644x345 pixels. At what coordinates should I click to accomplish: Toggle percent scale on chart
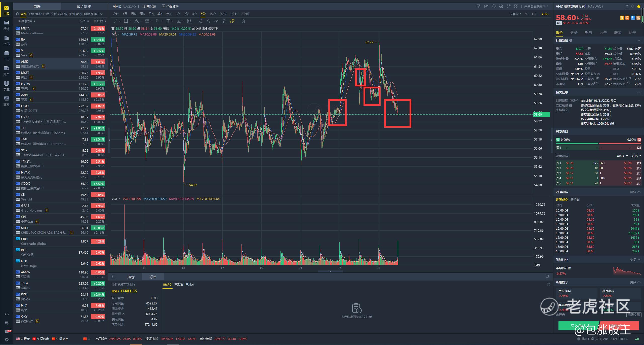coord(527,14)
